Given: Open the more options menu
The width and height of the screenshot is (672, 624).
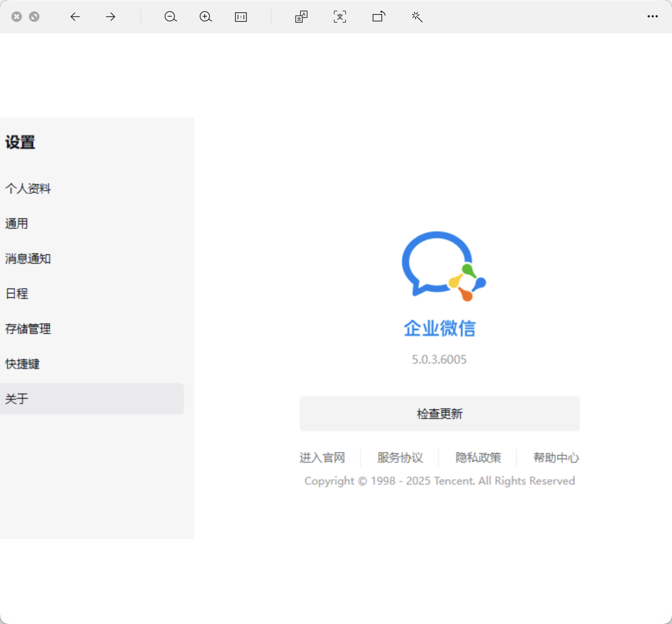Looking at the screenshot, I should 653,17.
